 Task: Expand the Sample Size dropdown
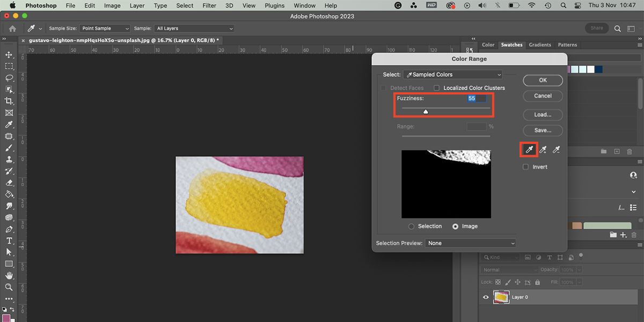pos(105,28)
